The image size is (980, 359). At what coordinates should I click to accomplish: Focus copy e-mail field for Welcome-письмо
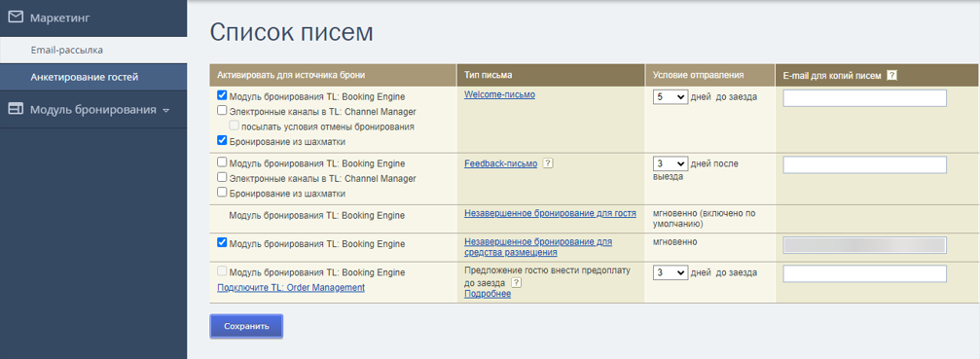pos(864,98)
